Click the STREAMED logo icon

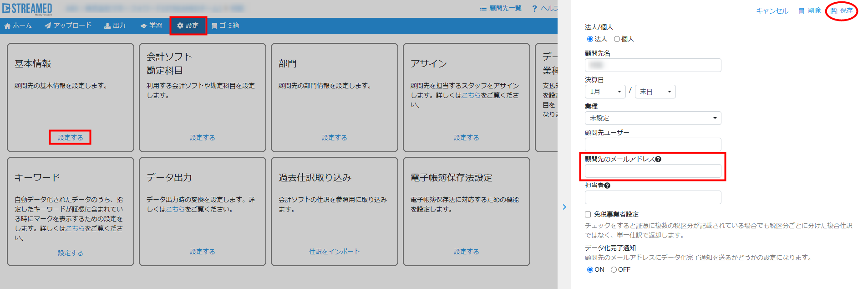click(6, 8)
